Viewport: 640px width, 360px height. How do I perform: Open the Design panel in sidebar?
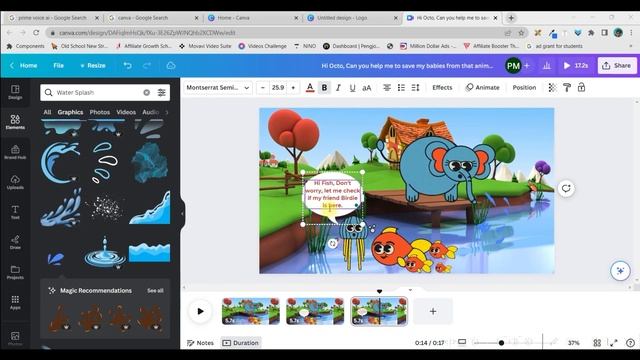coord(15,92)
